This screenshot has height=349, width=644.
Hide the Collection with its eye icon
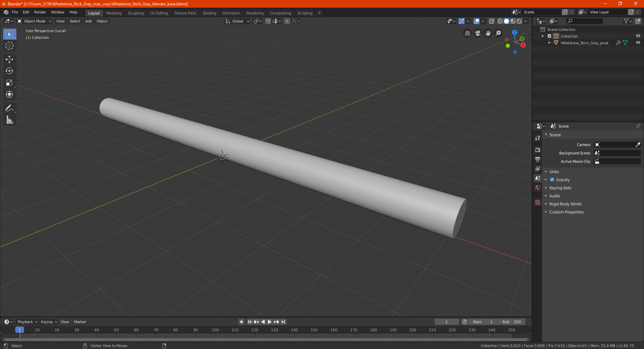[x=638, y=36]
